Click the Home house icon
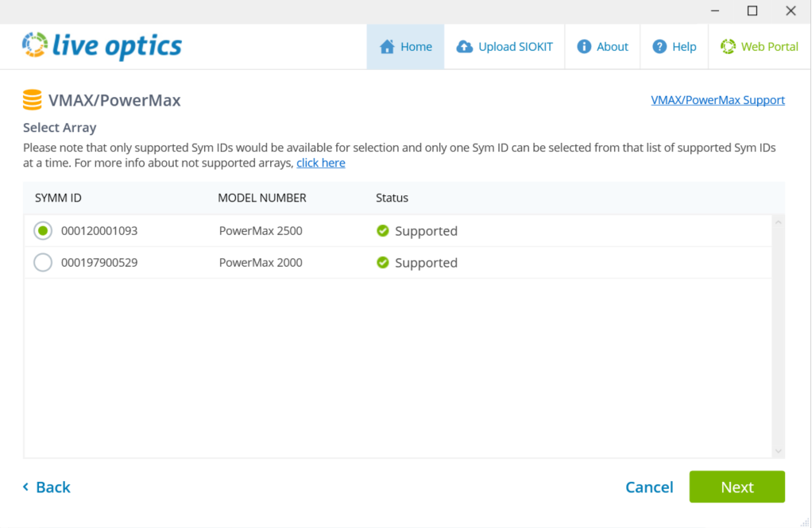812x528 pixels. pyautogui.click(x=387, y=47)
